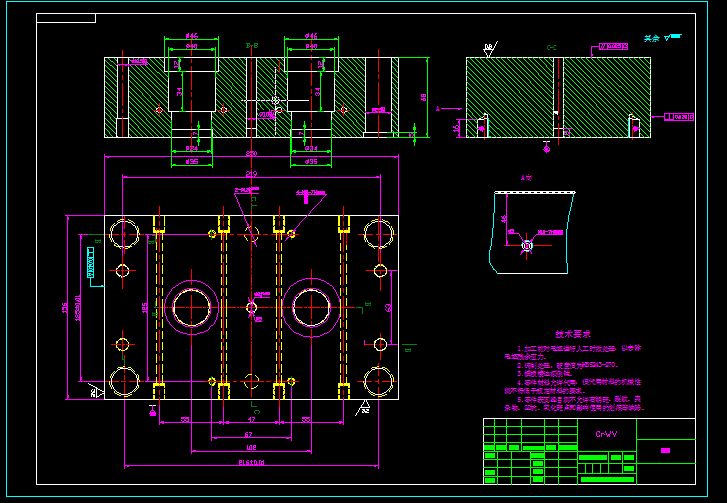
Task: Click the 47 dimension below the plan view
Action: pyautogui.click(x=252, y=420)
